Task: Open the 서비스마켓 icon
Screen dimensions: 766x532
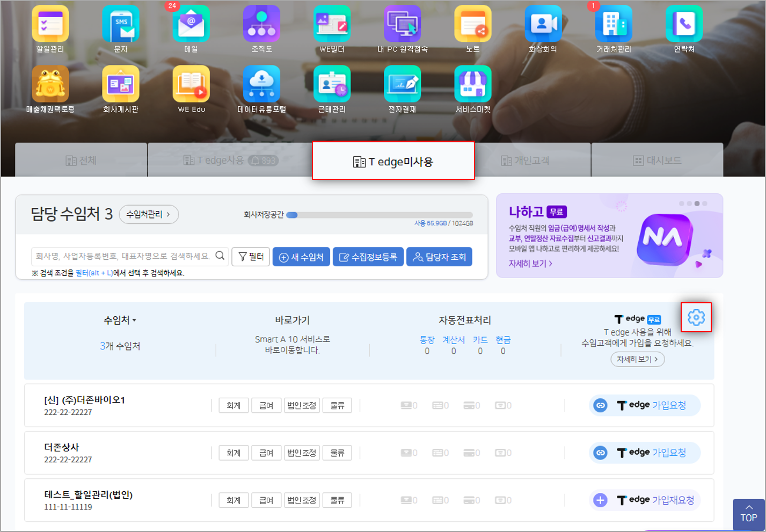Action: click(x=472, y=84)
